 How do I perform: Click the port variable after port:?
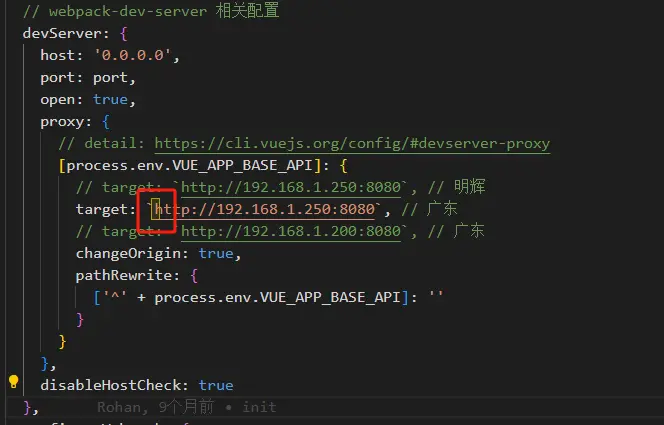pyautogui.click(x=110, y=78)
